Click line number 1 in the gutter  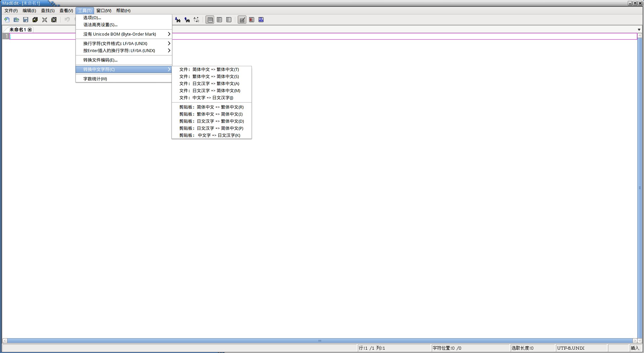tap(6, 36)
